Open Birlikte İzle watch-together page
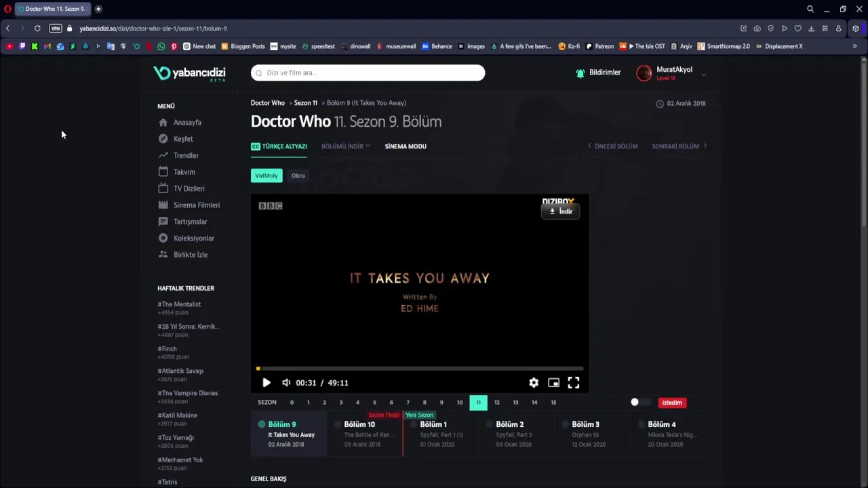 coord(182,255)
